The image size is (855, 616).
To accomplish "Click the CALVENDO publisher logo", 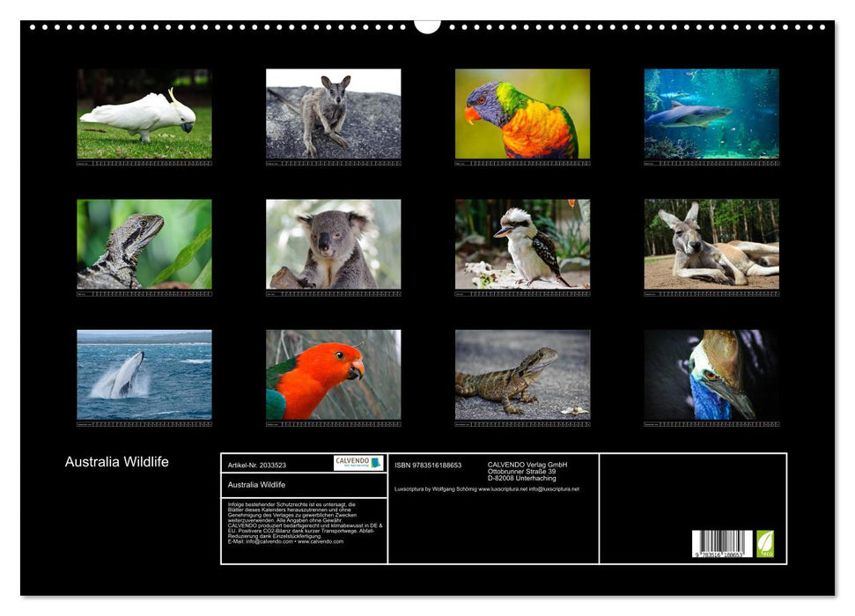I will pos(354,464).
